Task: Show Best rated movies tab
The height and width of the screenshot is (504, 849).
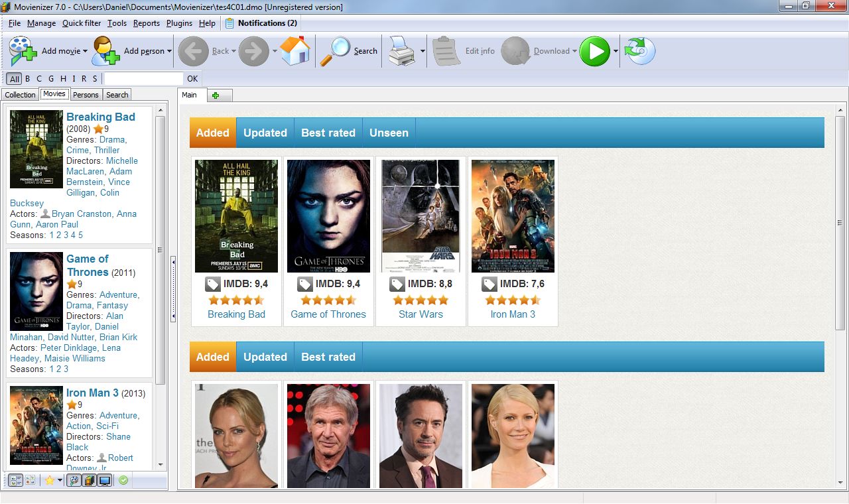Action: coord(328,133)
